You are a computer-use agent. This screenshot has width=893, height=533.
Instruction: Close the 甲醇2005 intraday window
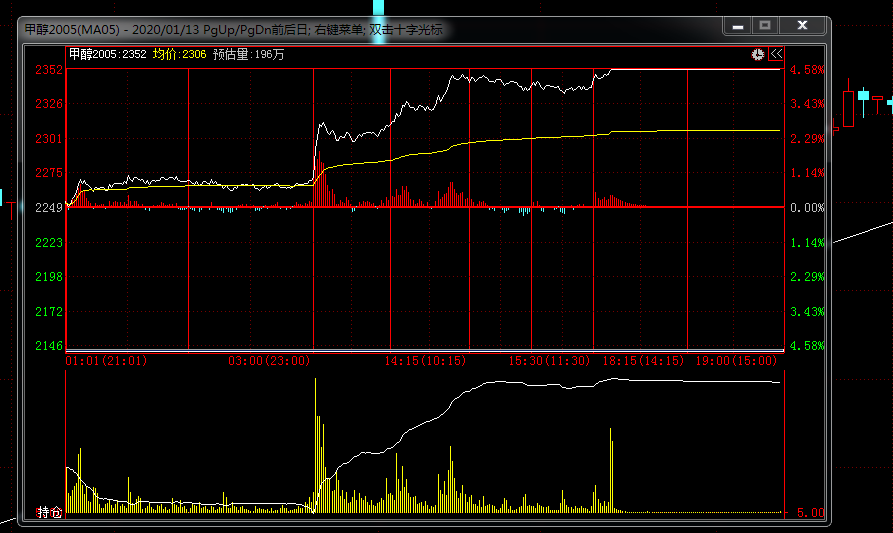(x=802, y=25)
